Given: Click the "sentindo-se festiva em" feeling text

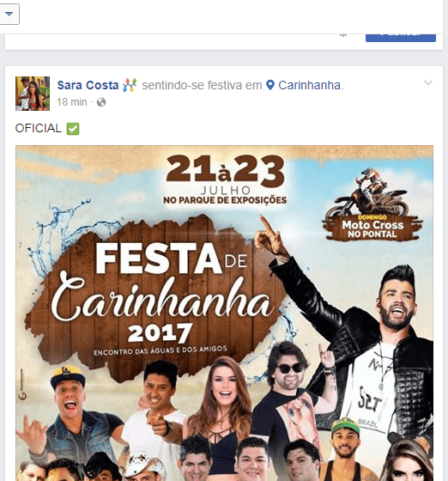Looking at the screenshot, I should point(202,85).
